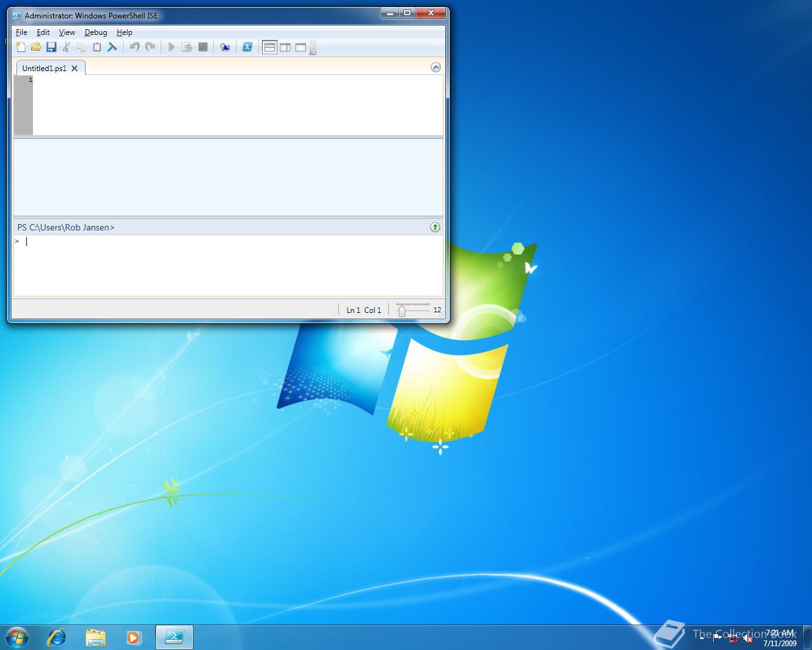812x650 pixels.
Task: Click the network status tray icon
Action: coord(733,639)
